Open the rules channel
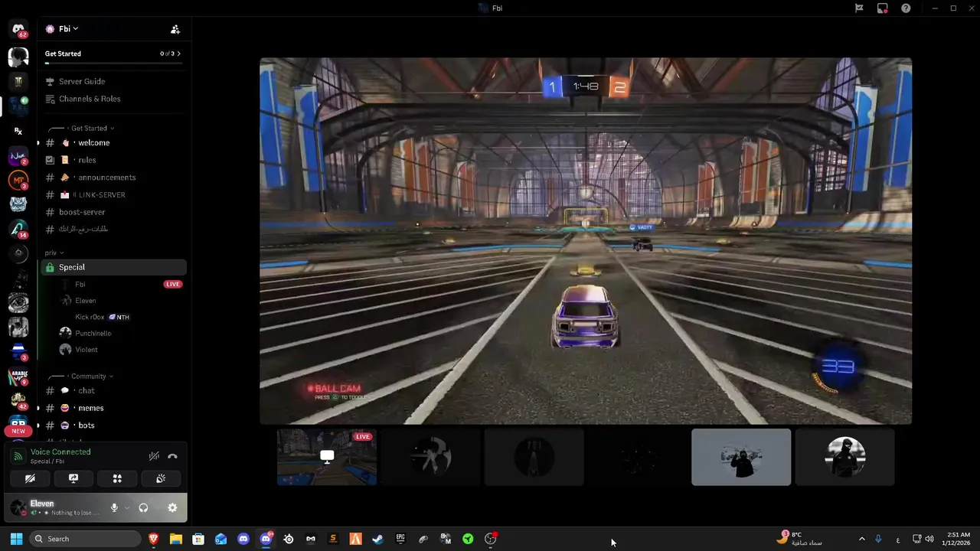The width and height of the screenshot is (980, 551). coord(113,160)
